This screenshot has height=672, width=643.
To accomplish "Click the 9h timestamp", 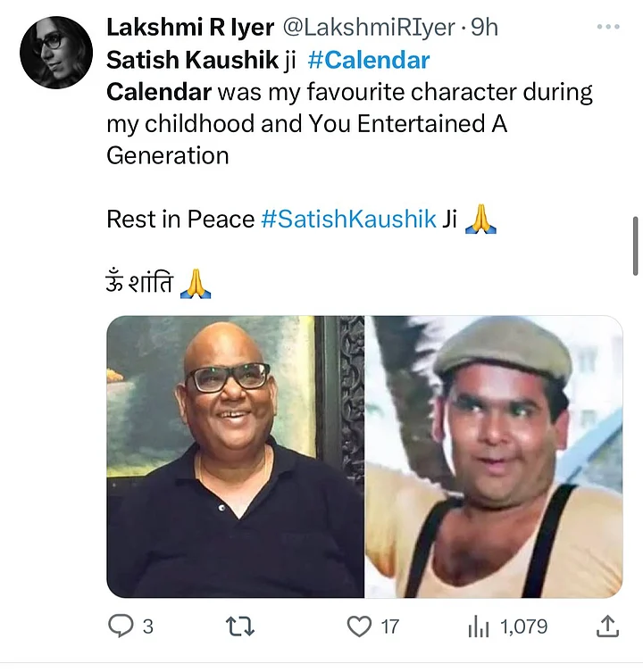I will point(485,28).
